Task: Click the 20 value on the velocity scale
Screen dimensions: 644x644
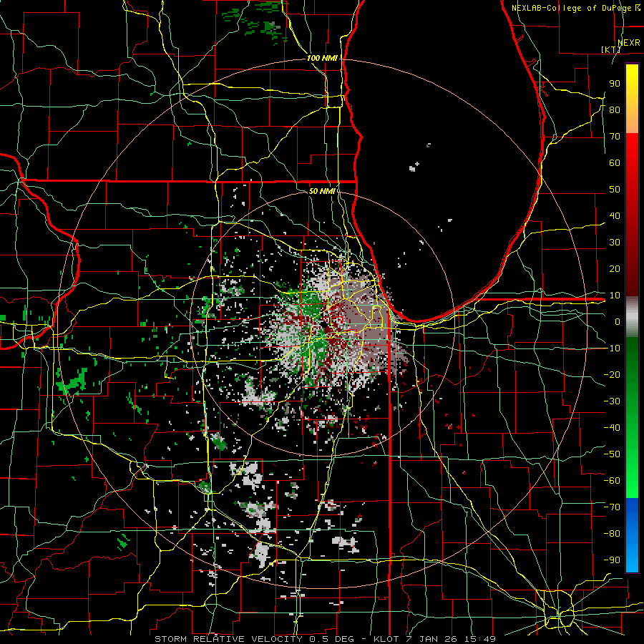Action: pyautogui.click(x=615, y=268)
